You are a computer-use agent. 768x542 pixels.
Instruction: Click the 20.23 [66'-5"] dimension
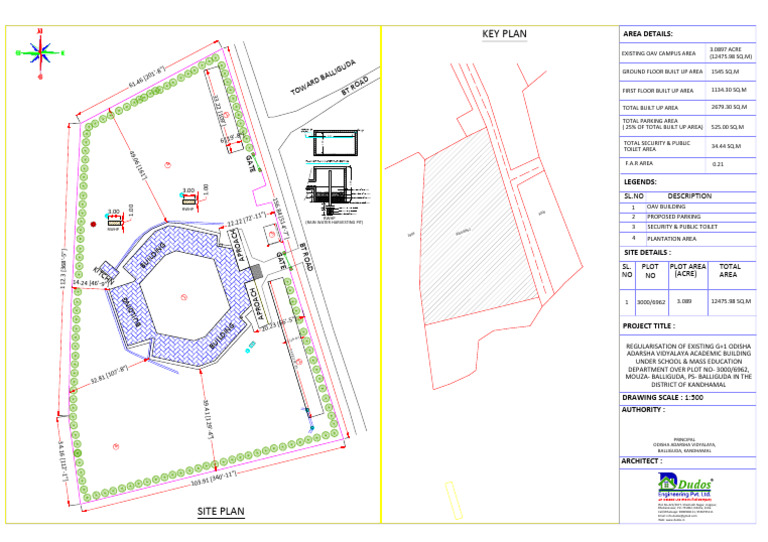[278, 324]
